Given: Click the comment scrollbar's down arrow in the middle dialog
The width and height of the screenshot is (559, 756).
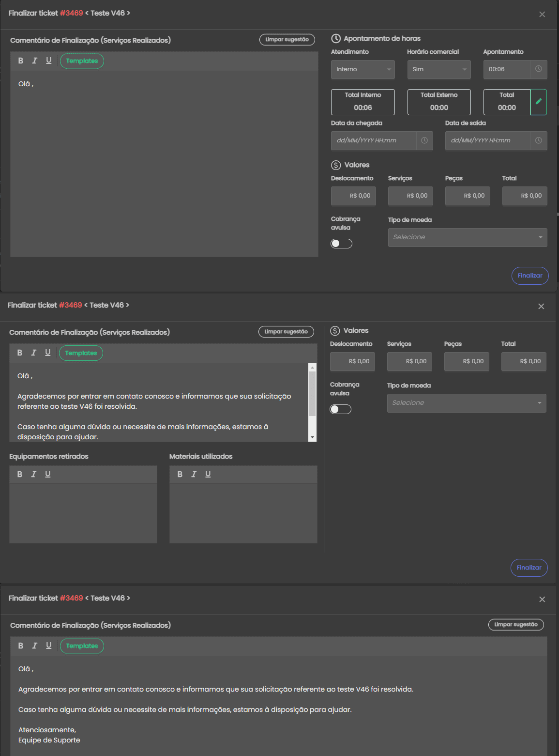Looking at the screenshot, I should click(x=313, y=437).
